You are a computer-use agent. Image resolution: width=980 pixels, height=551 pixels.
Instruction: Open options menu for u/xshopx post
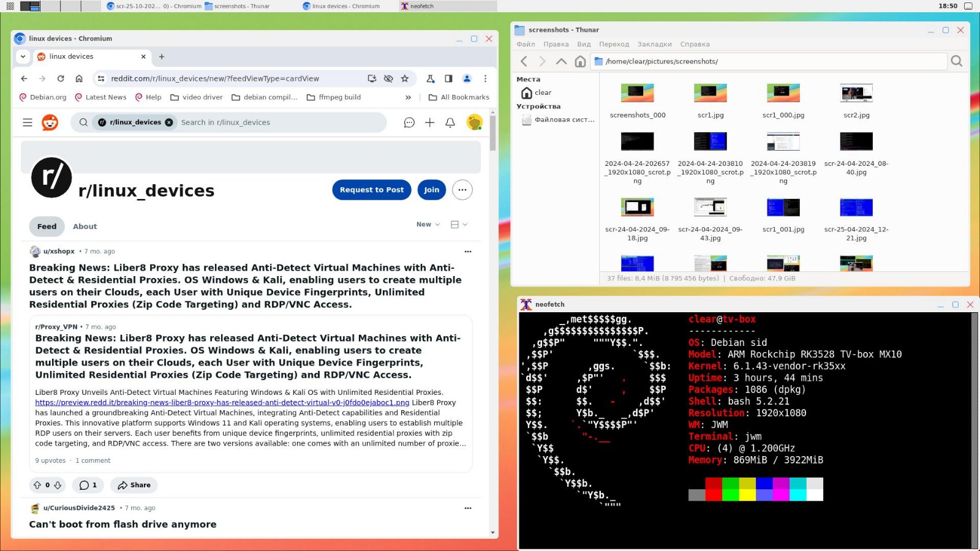pos(468,252)
